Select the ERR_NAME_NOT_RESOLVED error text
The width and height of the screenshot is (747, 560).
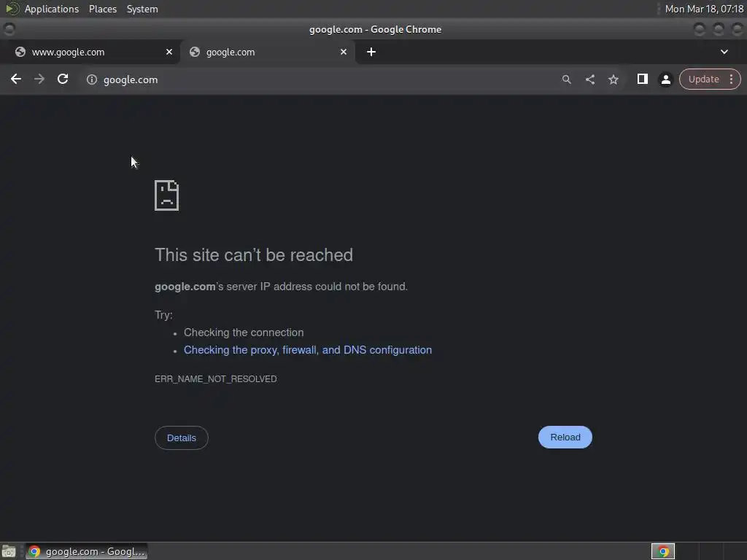coord(216,379)
